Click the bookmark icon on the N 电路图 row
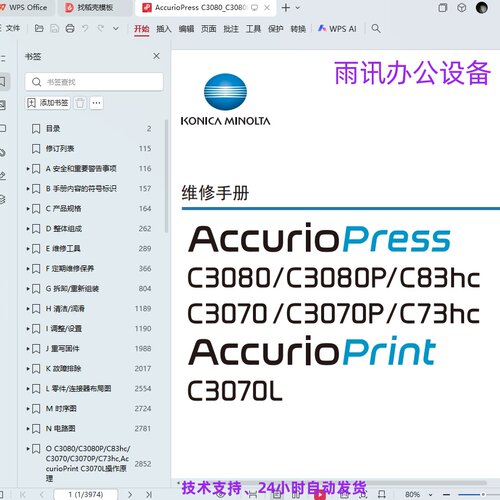500x500 pixels. pos(36,429)
